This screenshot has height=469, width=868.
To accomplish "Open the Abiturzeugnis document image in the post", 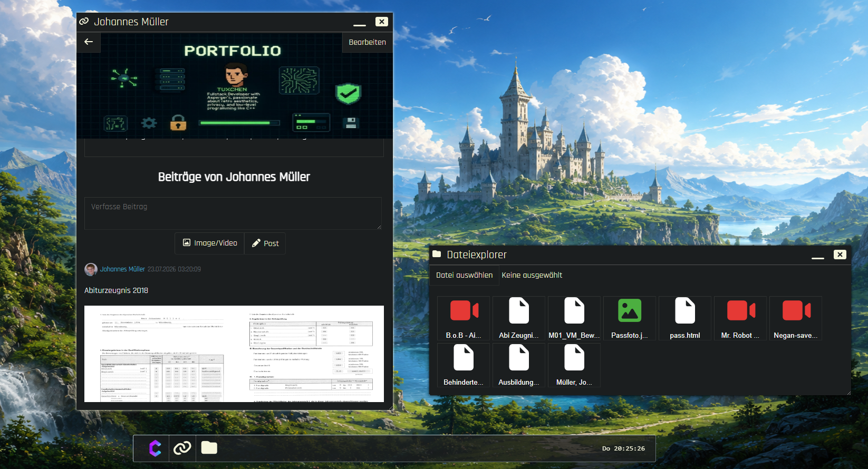I will click(x=234, y=354).
